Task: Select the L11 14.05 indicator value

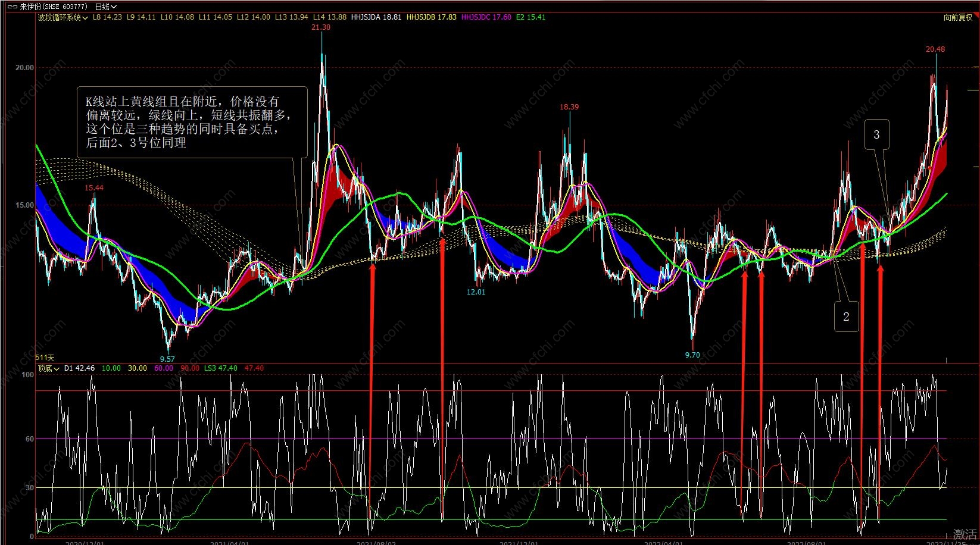Action: (216, 17)
